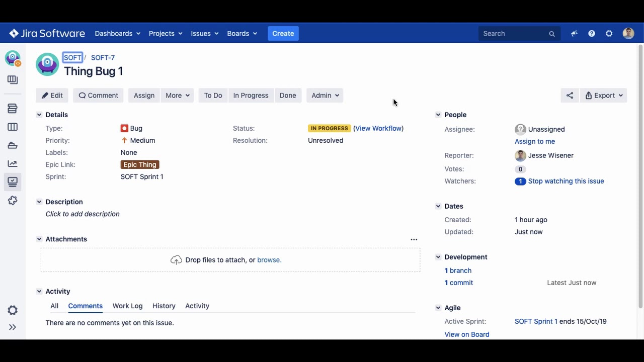Screen dimensions: 644x362
Task: Collapse the Agile section
Action: (x=438, y=308)
